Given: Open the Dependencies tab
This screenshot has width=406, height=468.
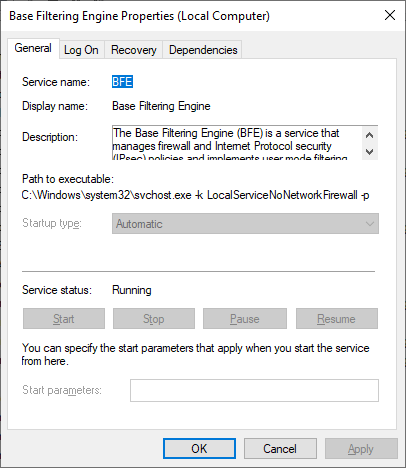Looking at the screenshot, I should (x=203, y=50).
